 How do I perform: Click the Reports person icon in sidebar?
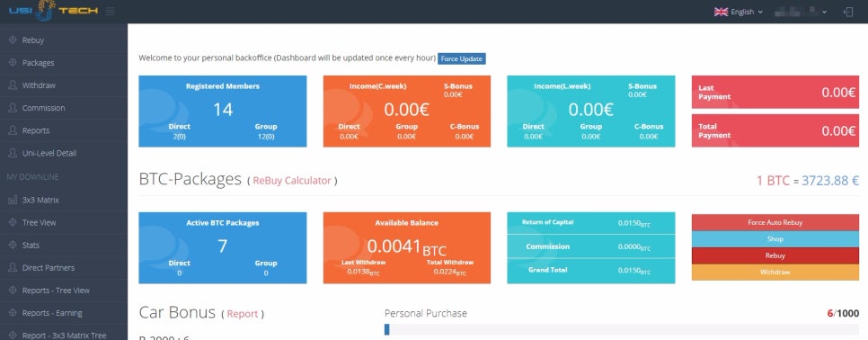13,130
